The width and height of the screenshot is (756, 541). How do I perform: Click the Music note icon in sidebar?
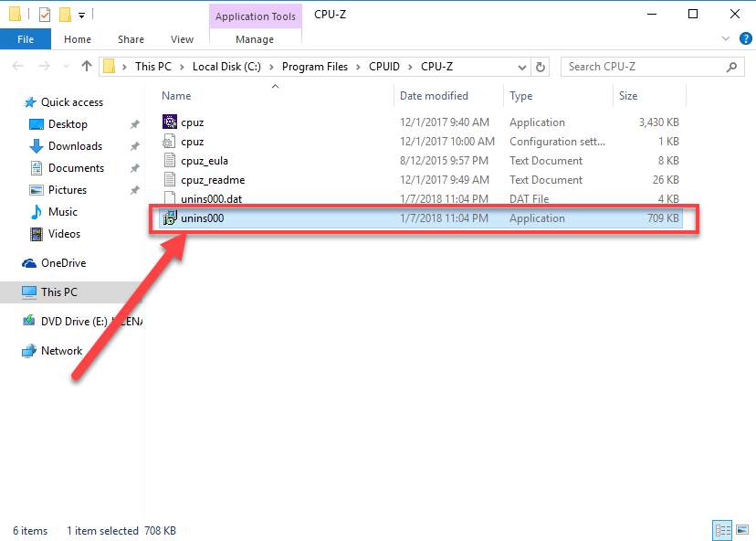point(37,212)
